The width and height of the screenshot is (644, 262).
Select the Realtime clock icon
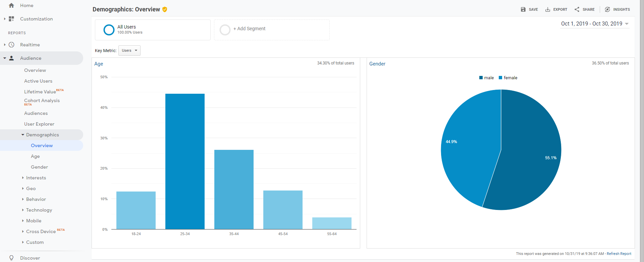coord(11,45)
